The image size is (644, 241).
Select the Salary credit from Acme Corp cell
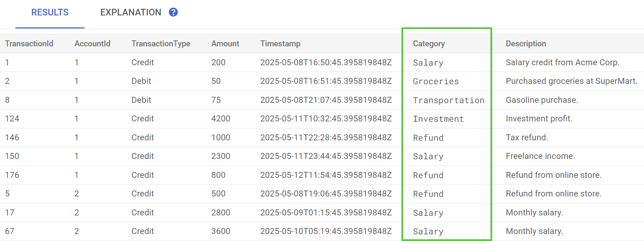pos(562,62)
